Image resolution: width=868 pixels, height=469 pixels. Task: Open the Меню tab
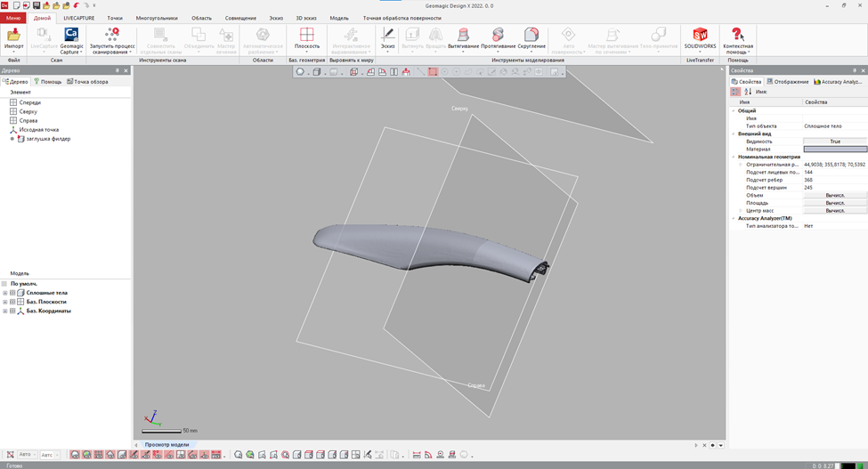(13, 19)
